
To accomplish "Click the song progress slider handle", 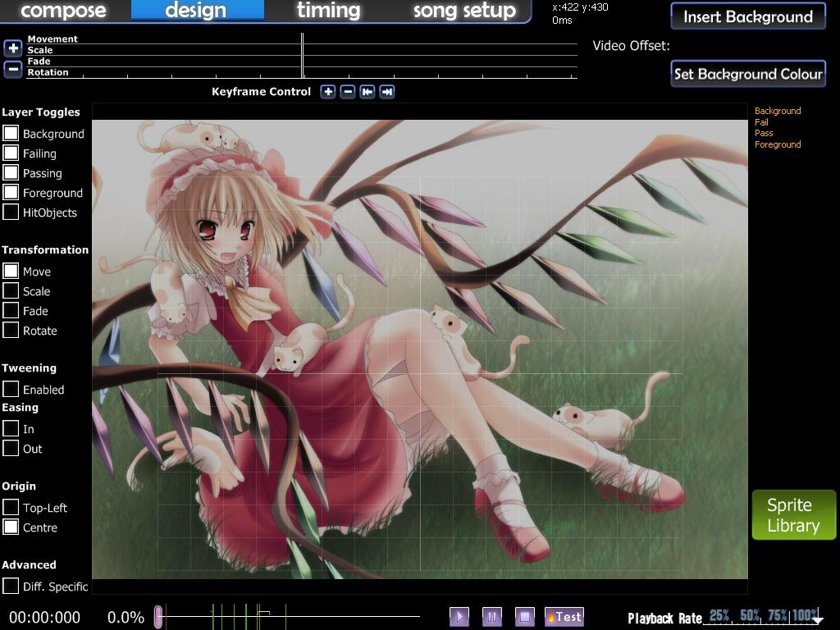I will pyautogui.click(x=158, y=617).
